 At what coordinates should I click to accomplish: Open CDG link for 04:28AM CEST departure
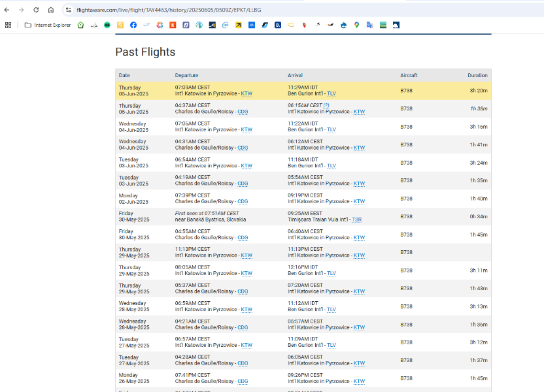click(243, 363)
